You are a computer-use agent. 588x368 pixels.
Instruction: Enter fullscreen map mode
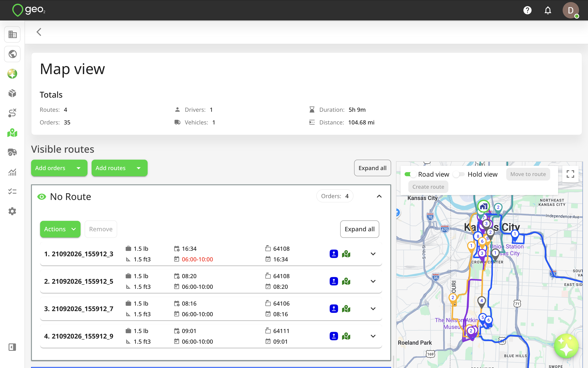click(x=570, y=174)
